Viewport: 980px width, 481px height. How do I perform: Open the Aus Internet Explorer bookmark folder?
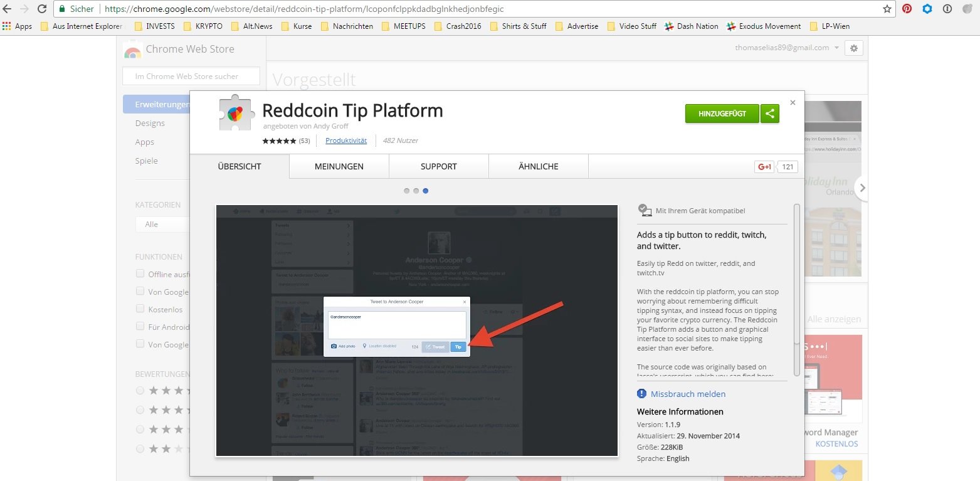81,26
